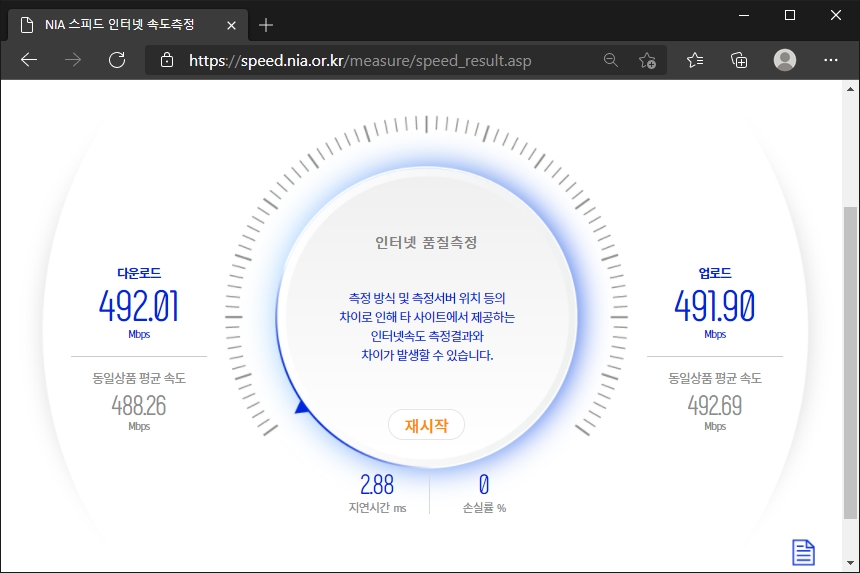The image size is (860, 573).
Task: Click the download speed value 492.01
Action: point(139,306)
